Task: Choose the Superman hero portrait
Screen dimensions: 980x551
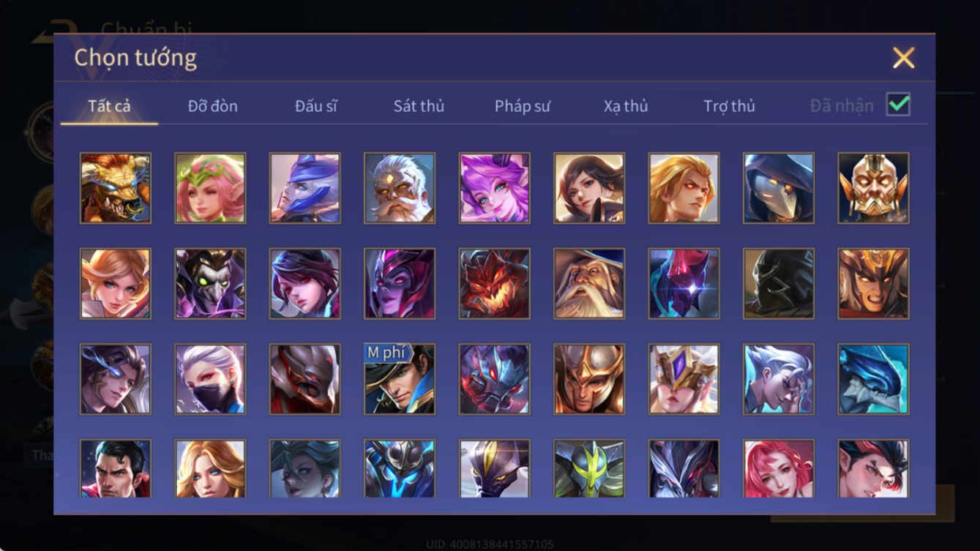Action: click(x=116, y=468)
